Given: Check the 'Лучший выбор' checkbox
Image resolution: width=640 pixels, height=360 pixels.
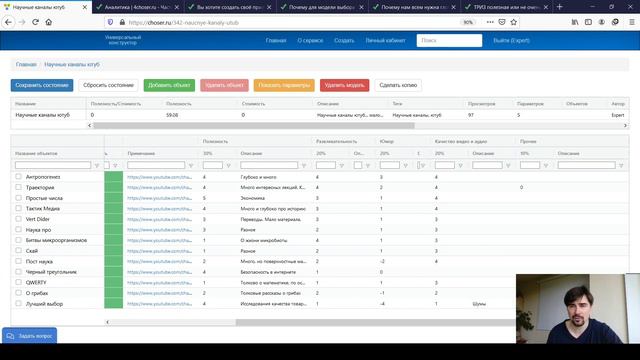Looking at the screenshot, I should point(18,303).
